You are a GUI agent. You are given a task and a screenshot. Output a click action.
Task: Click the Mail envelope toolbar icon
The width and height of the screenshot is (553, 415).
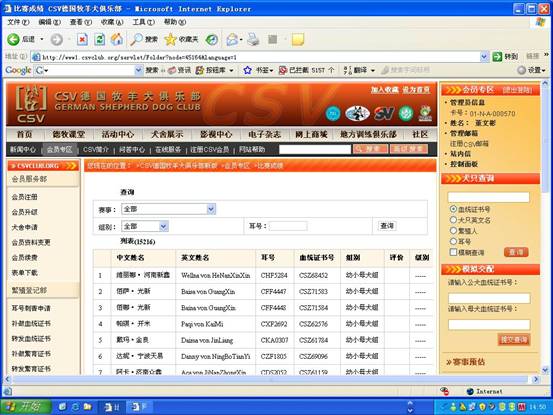[232, 39]
